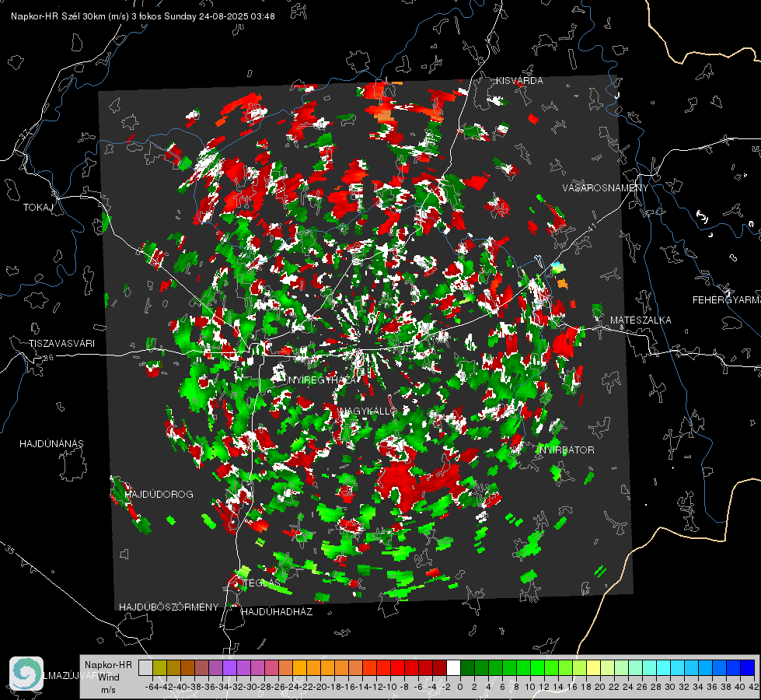Select the violet legend swatch above -34
761x700 pixels.
[229, 667]
